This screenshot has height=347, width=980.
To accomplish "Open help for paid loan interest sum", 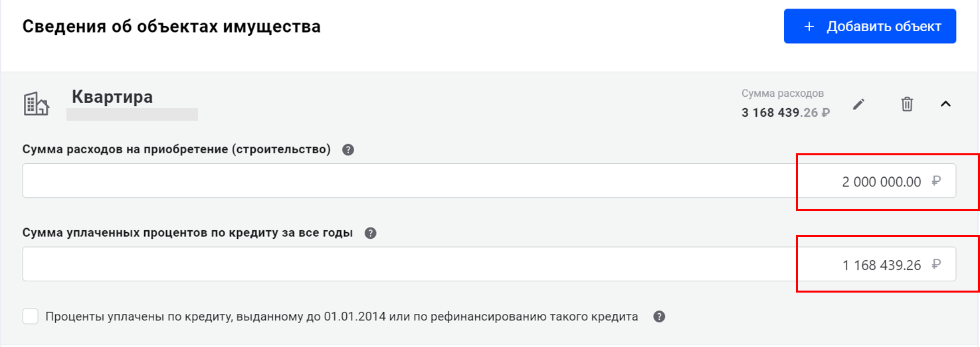I will tap(371, 234).
